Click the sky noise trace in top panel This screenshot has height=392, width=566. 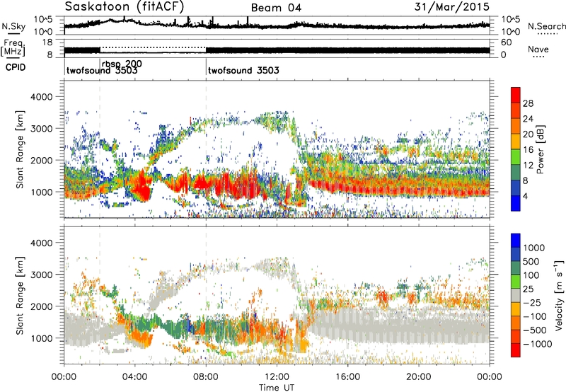(x=277, y=25)
